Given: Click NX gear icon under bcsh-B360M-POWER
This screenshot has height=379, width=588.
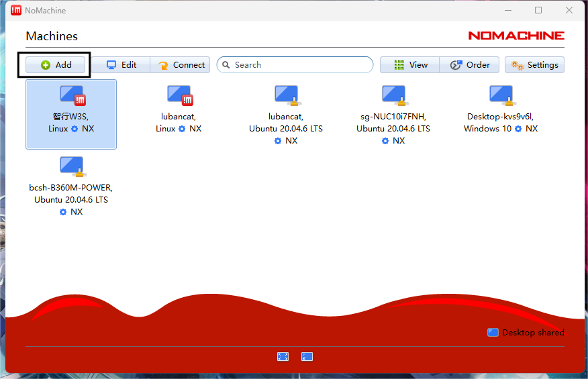Looking at the screenshot, I should pyautogui.click(x=63, y=212).
